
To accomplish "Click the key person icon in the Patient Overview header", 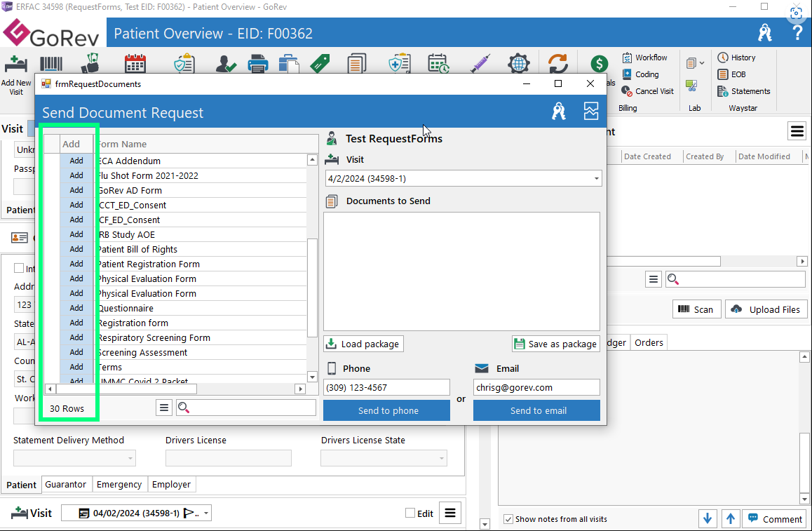I will [765, 33].
